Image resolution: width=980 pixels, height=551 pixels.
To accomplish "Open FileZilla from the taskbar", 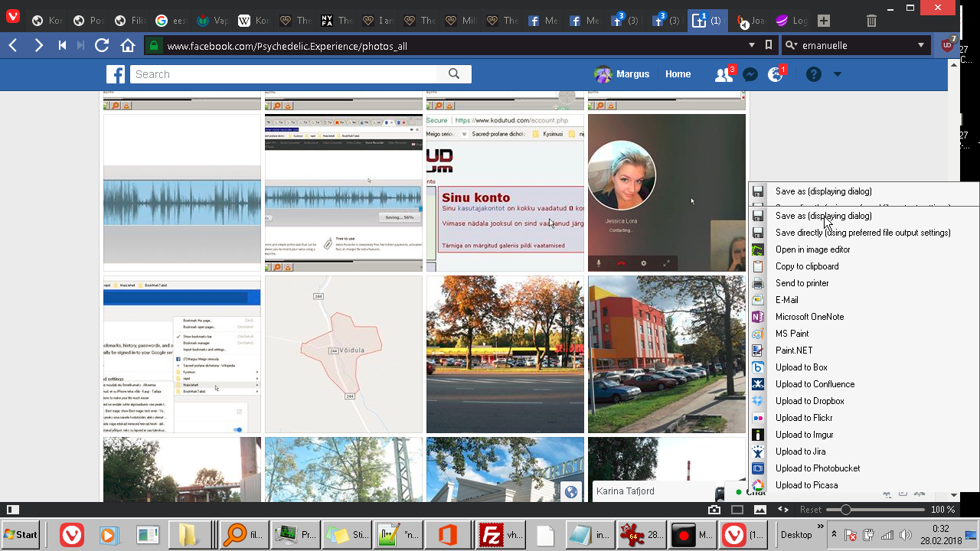I will 501,535.
